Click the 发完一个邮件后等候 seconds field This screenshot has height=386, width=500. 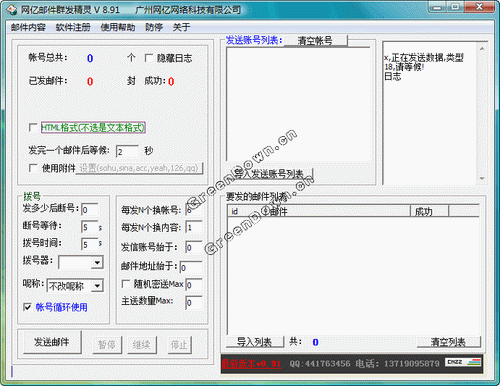[127, 151]
